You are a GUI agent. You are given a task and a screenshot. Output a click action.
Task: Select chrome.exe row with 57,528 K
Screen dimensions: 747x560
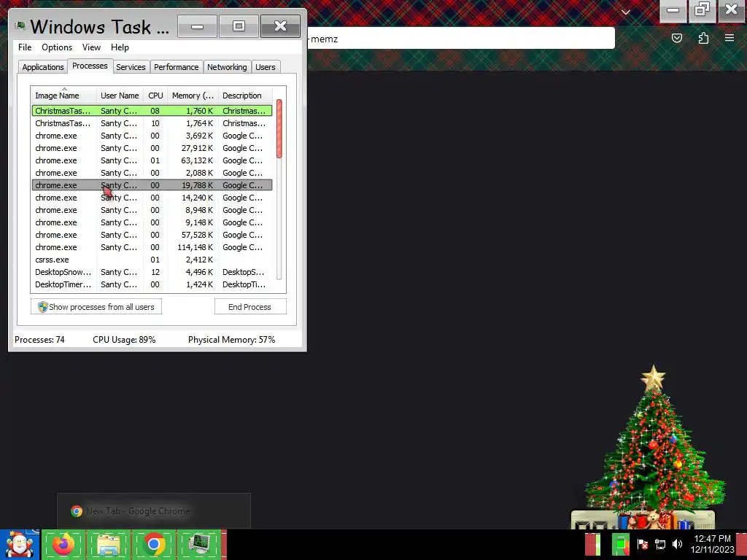coord(152,235)
